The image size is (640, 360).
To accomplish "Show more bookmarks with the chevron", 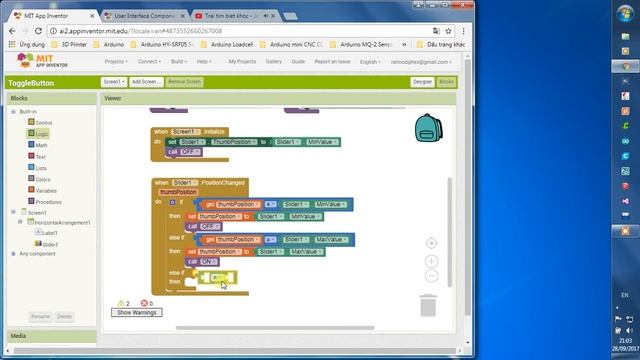I will click(x=404, y=44).
